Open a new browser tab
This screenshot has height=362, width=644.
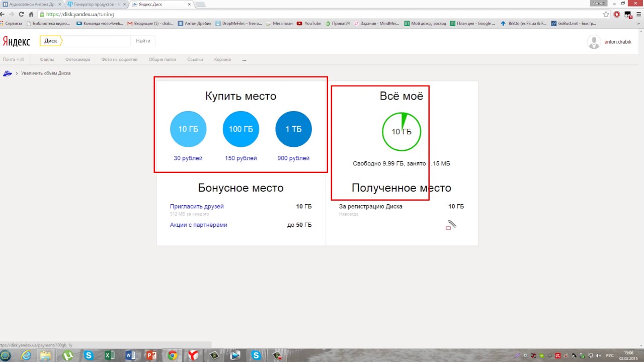tap(200, 5)
